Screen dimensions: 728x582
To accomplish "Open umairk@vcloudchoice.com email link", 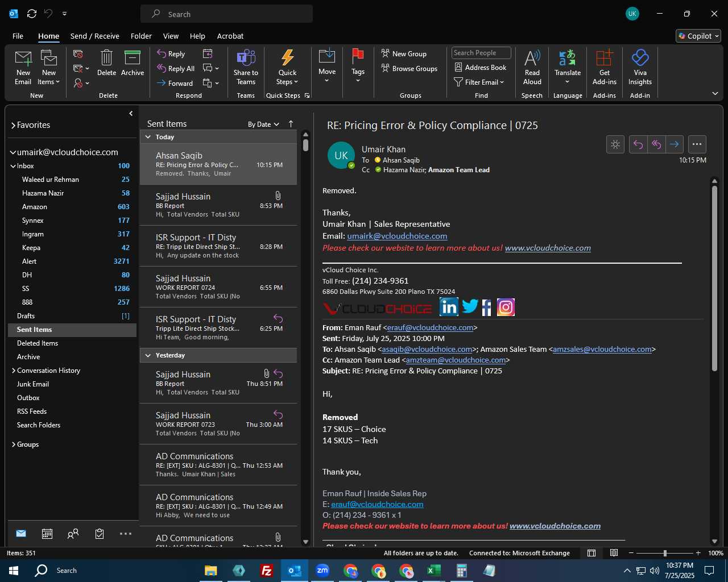I will pyautogui.click(x=397, y=236).
